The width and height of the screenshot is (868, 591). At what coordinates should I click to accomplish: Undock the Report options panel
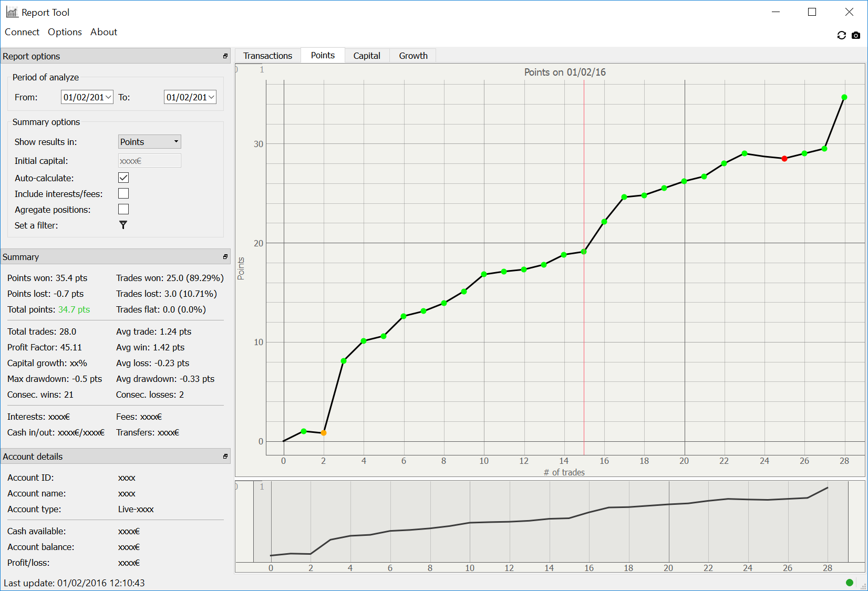pyautogui.click(x=225, y=56)
